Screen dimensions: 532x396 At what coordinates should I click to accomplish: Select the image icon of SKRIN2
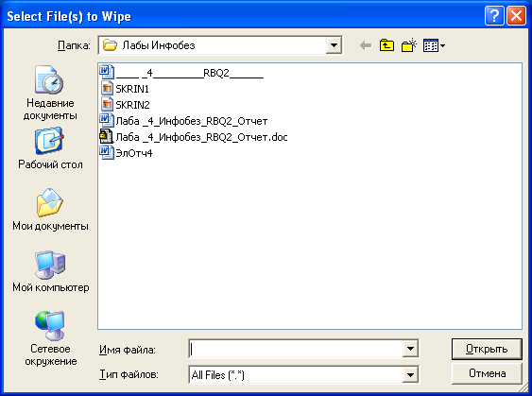[107, 104]
